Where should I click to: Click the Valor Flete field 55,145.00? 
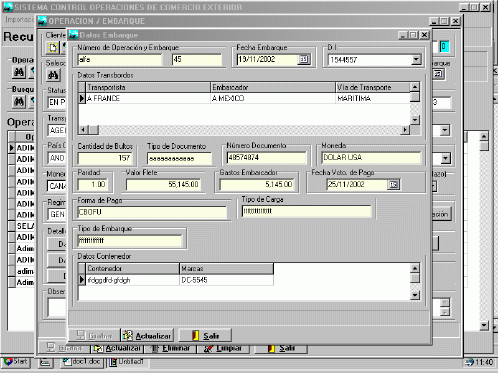(164, 184)
